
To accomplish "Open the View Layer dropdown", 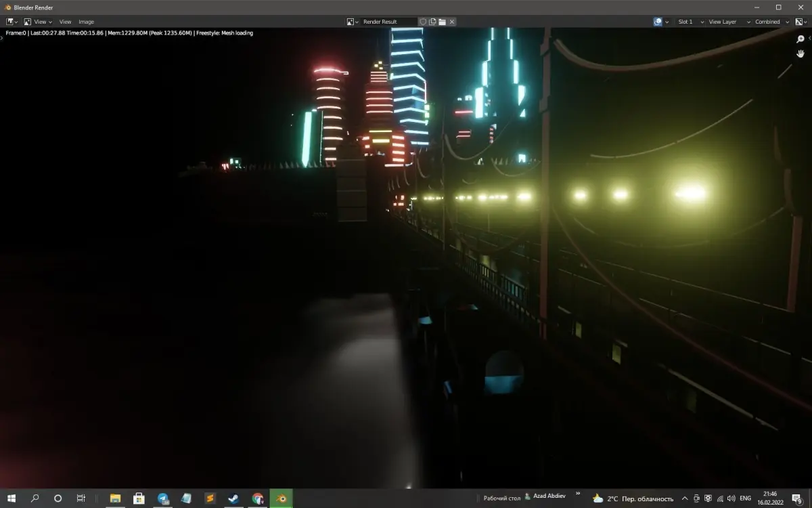I will pyautogui.click(x=729, y=22).
